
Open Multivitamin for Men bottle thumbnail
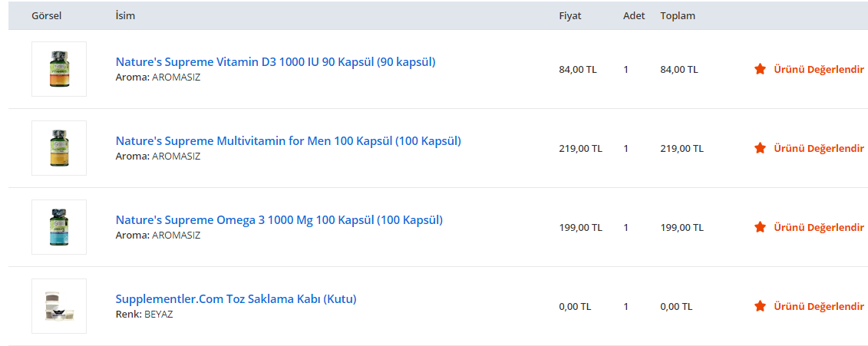pos(59,148)
